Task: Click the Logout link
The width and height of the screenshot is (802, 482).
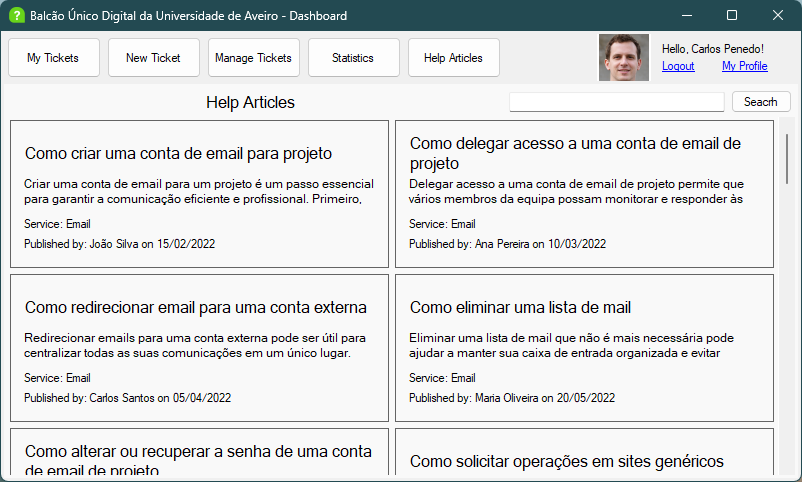Action: (x=678, y=66)
